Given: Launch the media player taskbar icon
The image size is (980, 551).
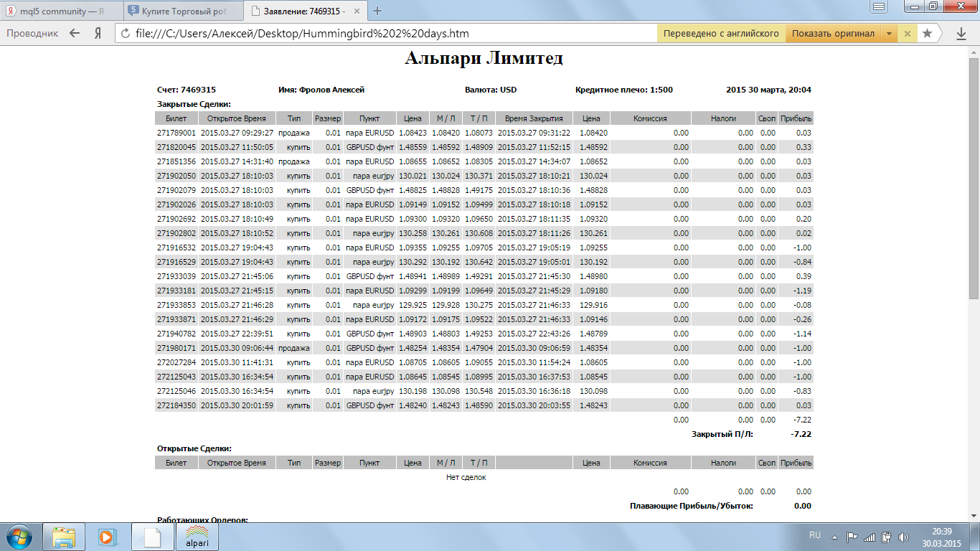Looking at the screenshot, I should (x=106, y=536).
